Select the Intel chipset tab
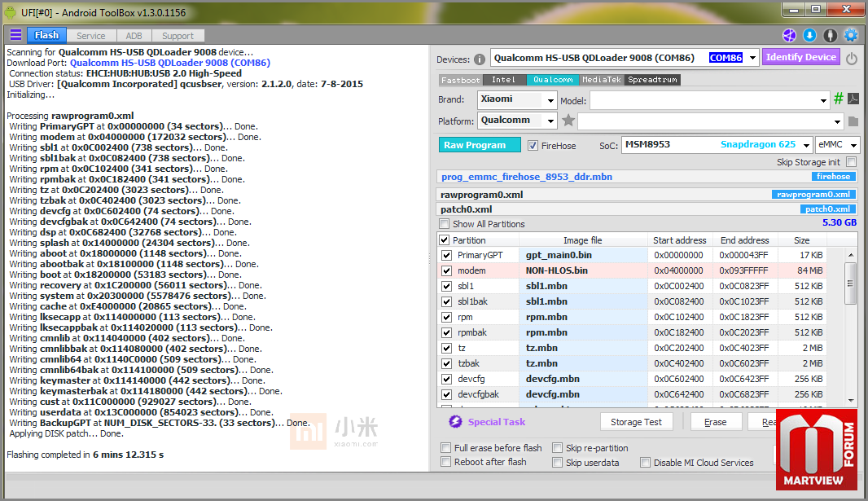This screenshot has height=501, width=868. (x=504, y=80)
